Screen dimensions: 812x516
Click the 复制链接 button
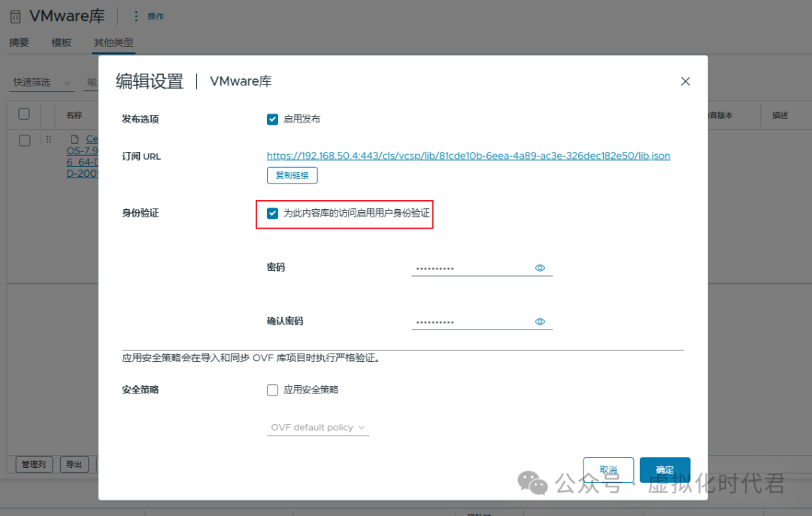click(x=292, y=175)
